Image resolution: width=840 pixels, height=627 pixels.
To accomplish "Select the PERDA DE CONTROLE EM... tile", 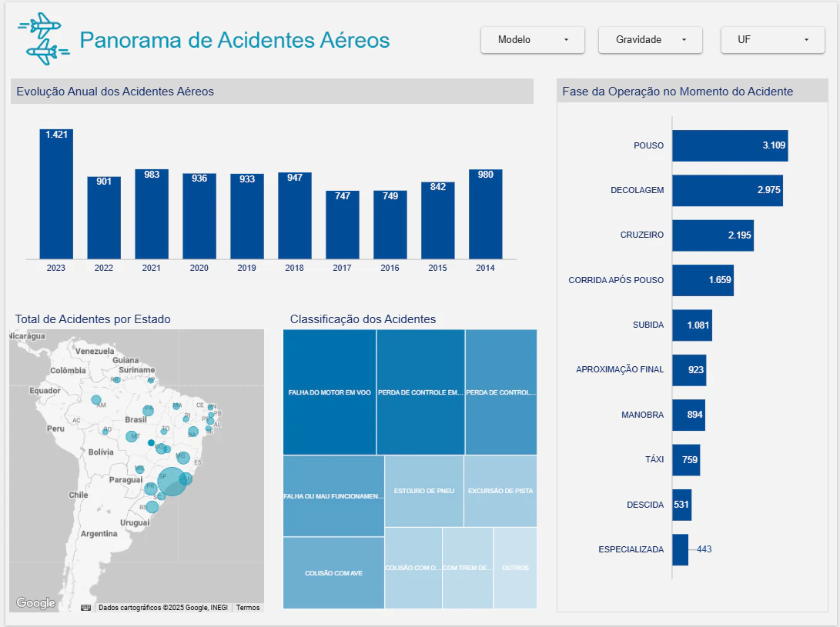I will 420,392.
